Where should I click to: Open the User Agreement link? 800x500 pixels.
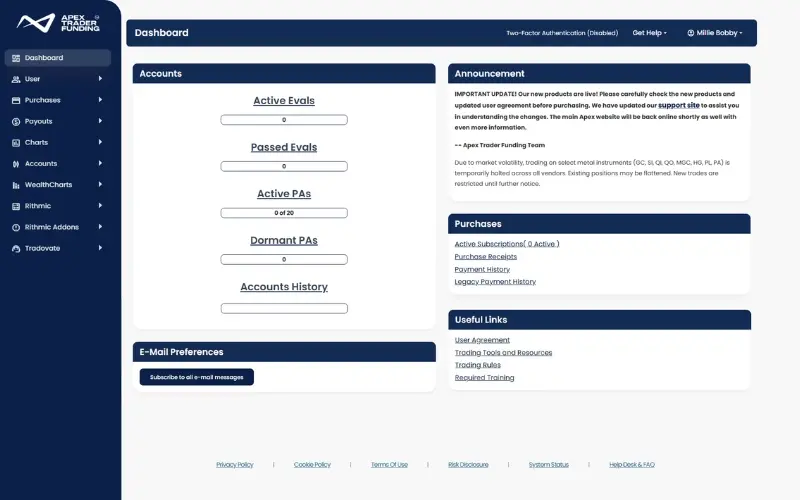[482, 340]
